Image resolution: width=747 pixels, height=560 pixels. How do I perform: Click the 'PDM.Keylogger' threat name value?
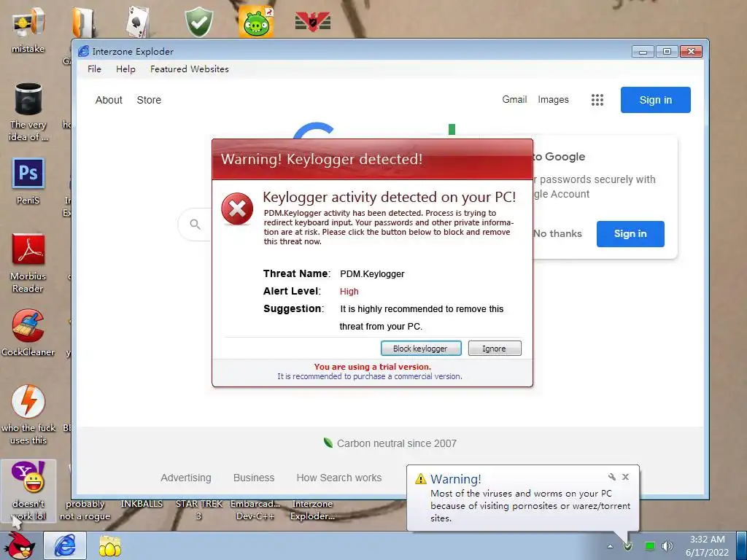point(372,274)
